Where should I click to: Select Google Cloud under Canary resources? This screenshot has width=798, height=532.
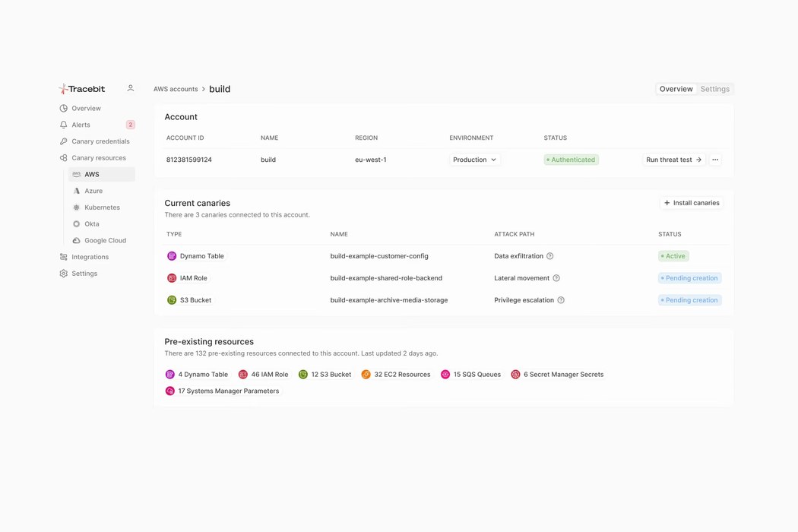(106, 240)
